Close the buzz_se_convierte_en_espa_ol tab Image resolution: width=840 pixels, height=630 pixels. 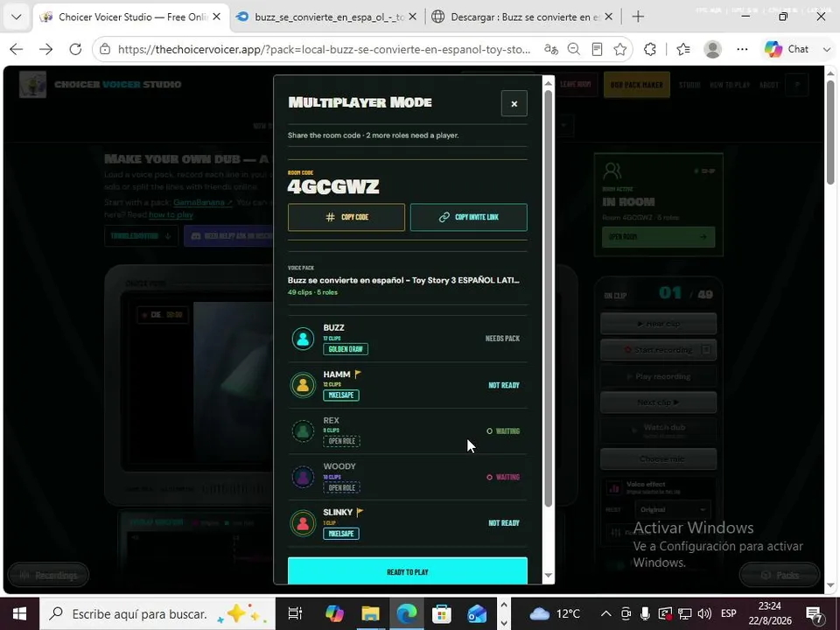click(x=412, y=17)
